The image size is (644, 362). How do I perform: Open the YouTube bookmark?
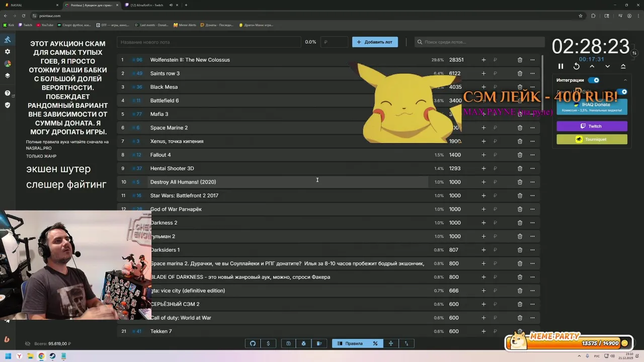click(45, 25)
